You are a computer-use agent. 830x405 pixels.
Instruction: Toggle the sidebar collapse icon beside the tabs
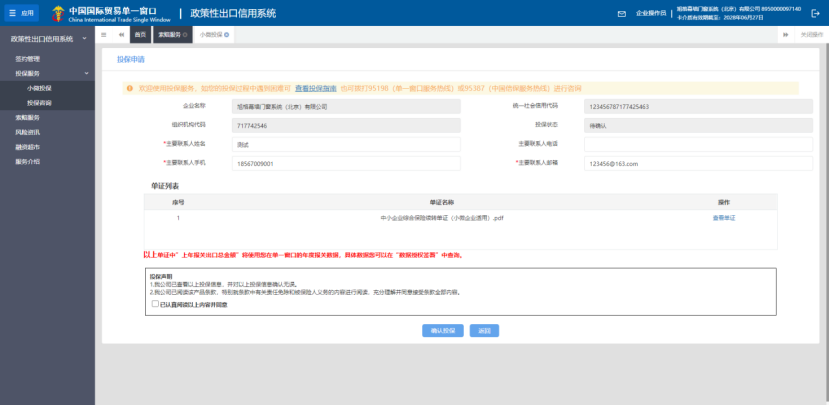[x=104, y=35]
